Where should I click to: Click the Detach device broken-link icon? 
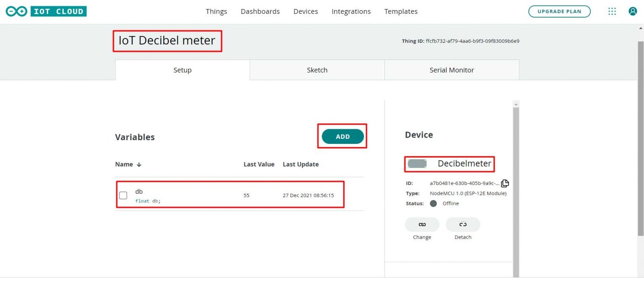tap(462, 224)
